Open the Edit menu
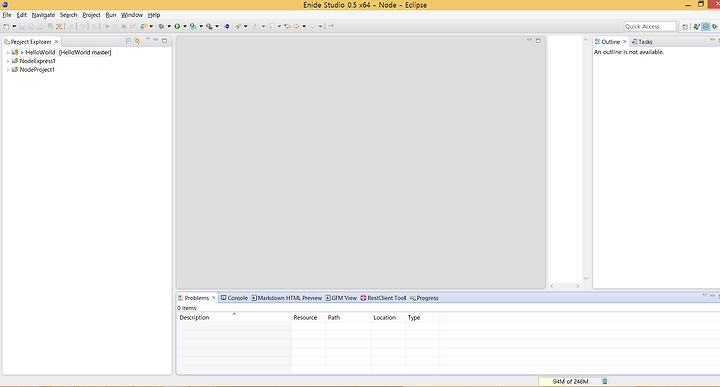720x387 pixels. click(22, 15)
